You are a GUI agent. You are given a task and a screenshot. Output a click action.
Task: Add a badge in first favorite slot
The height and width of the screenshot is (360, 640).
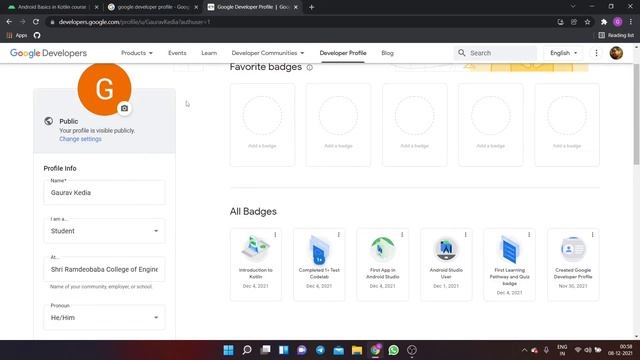262,125
